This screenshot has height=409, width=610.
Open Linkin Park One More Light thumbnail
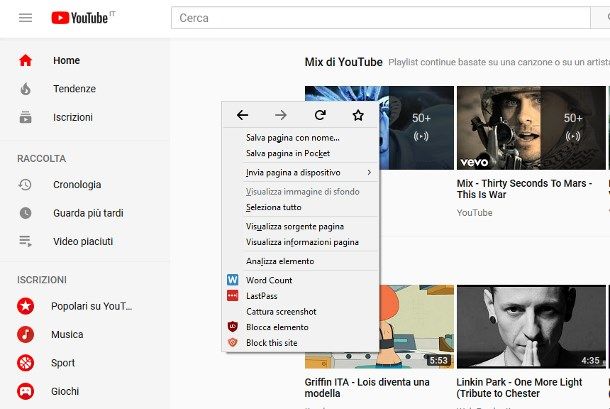[x=531, y=326]
